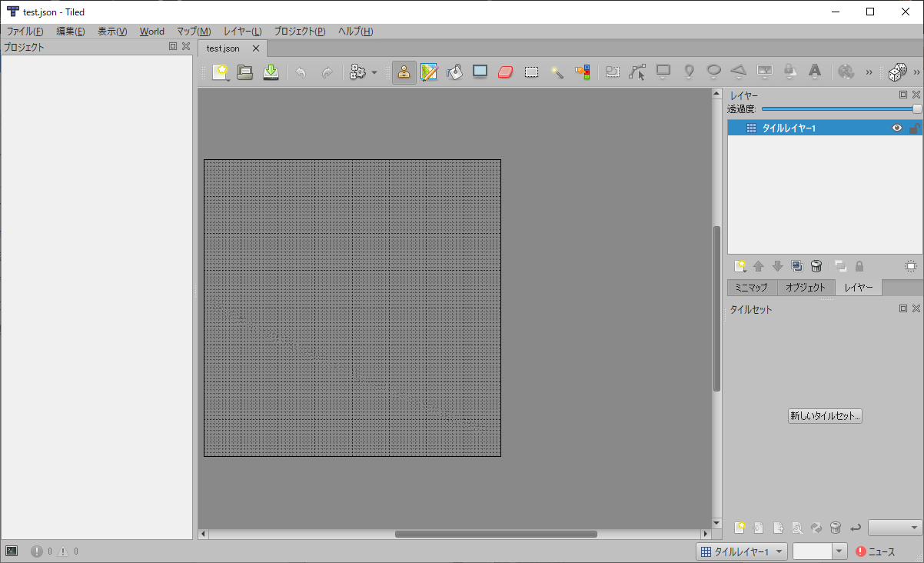Screen dimensions: 924x563
Task: Toggle visibility eye of タイルレイヤー1
Action: click(x=897, y=128)
